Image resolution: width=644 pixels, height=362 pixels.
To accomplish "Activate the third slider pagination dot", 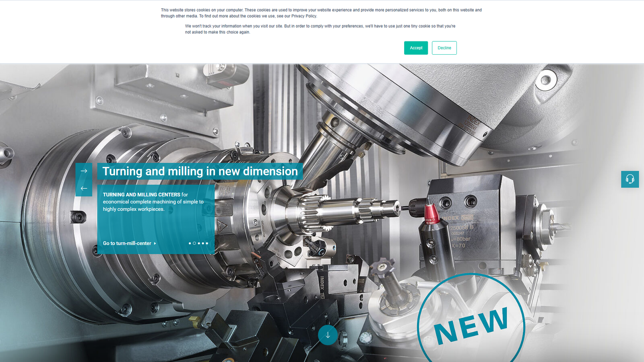I will click(x=199, y=243).
